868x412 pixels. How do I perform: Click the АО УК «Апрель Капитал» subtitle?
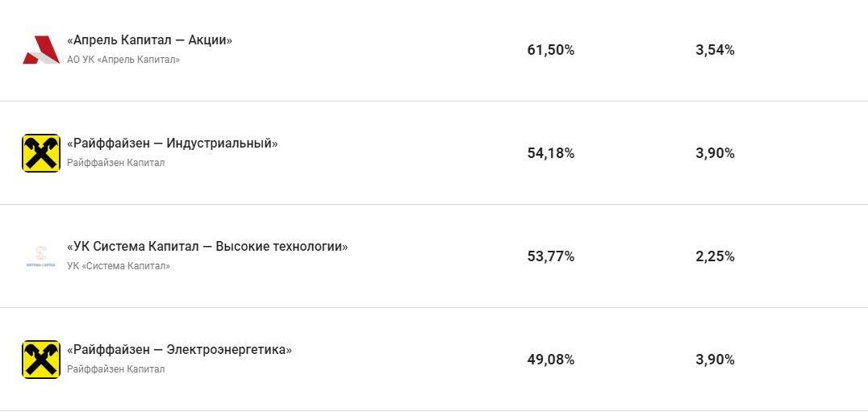[123, 60]
